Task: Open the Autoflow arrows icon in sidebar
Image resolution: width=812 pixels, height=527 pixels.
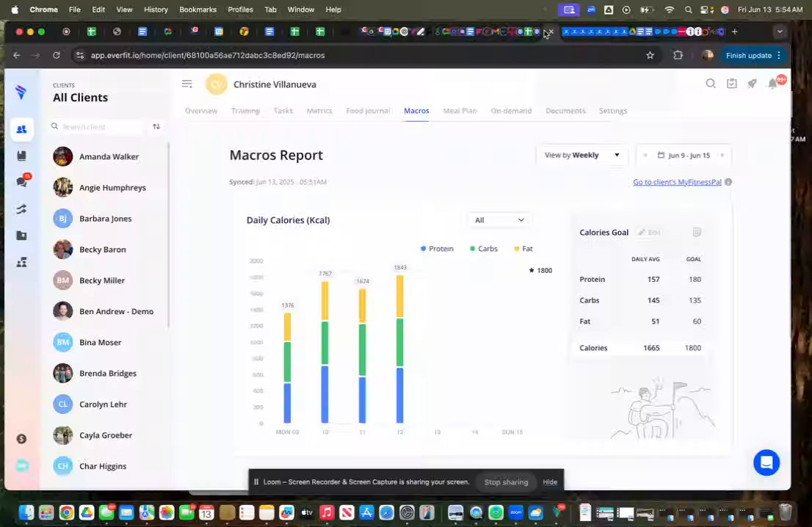Action: 21,209
